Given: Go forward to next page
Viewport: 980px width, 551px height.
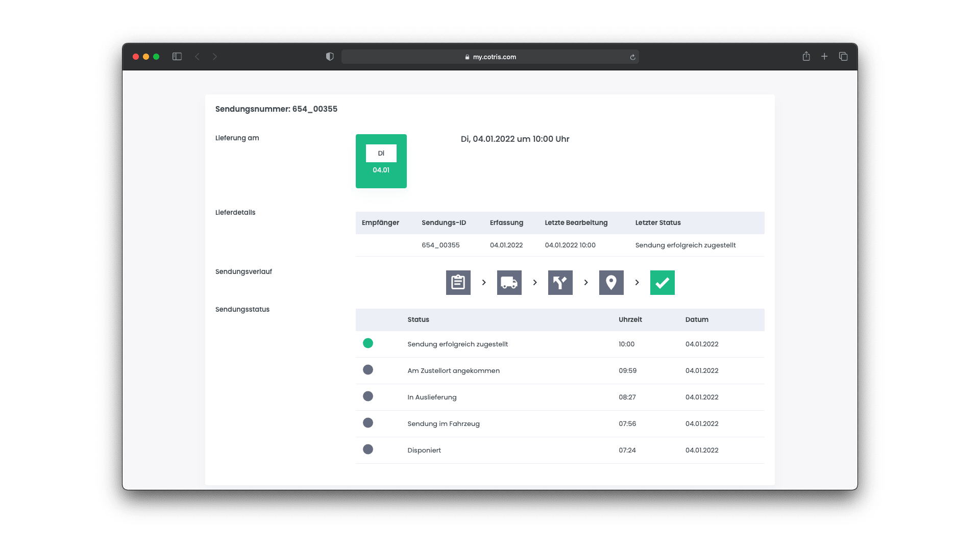Looking at the screenshot, I should click(215, 57).
